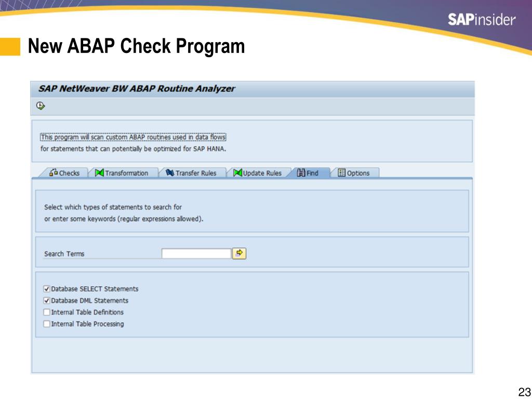Viewport: 532px width, 399px height.
Task: Click the slide number 23
Action: point(525,392)
